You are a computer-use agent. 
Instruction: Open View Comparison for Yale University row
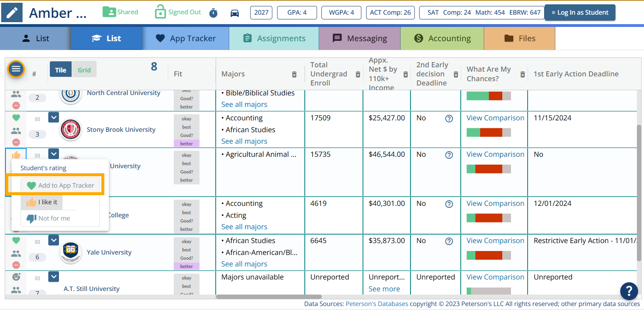pyautogui.click(x=495, y=241)
